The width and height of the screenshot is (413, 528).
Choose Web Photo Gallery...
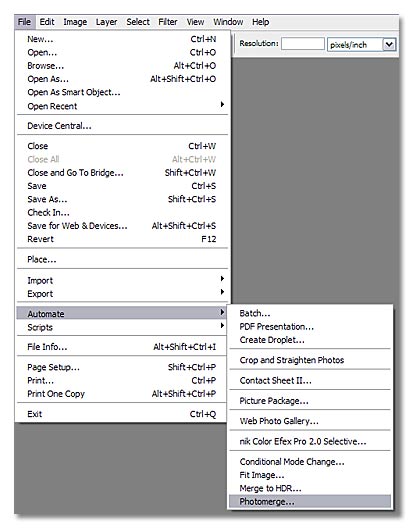[x=310, y=421]
